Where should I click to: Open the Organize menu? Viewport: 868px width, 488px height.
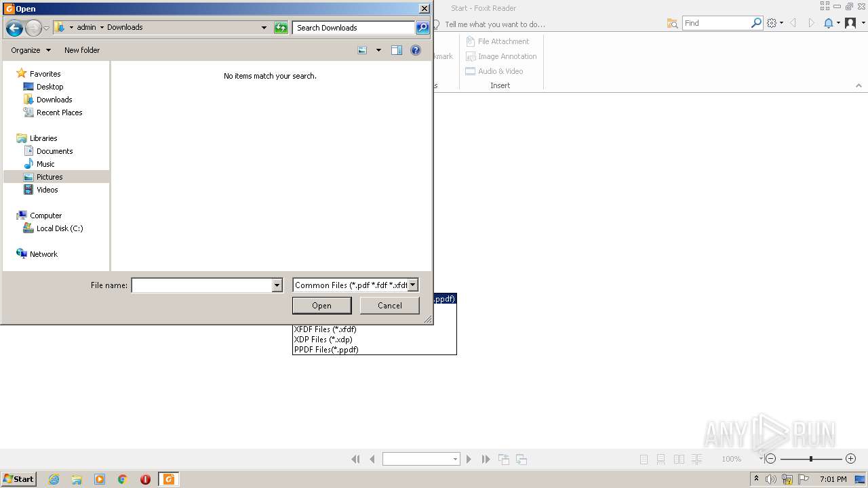[x=31, y=50]
